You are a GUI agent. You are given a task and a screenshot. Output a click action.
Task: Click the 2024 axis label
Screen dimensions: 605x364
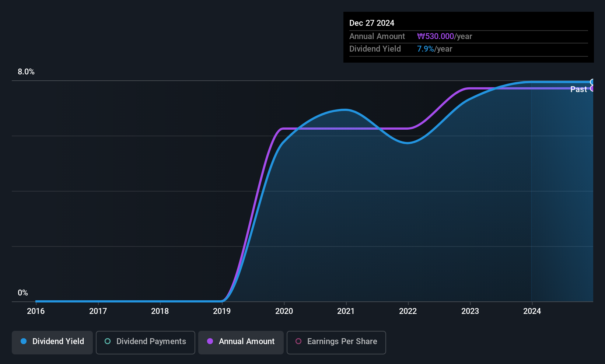(x=532, y=311)
